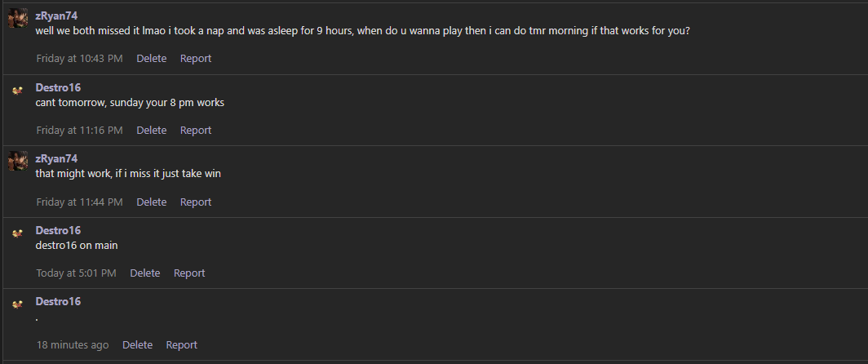The image size is (868, 364).
Task: Report the comment posted Friday at 11:16 PM
Action: point(196,131)
